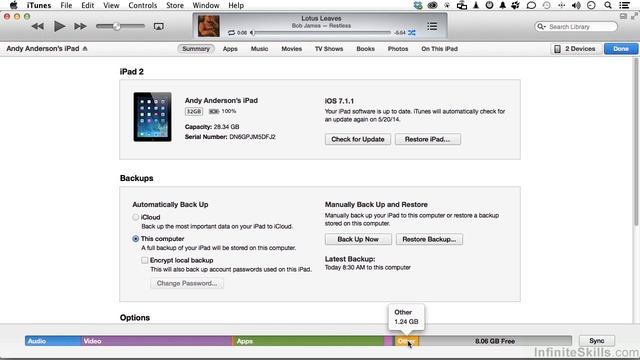Select the iCloud backup radio button
The width and height of the screenshot is (640, 360).
click(136, 217)
